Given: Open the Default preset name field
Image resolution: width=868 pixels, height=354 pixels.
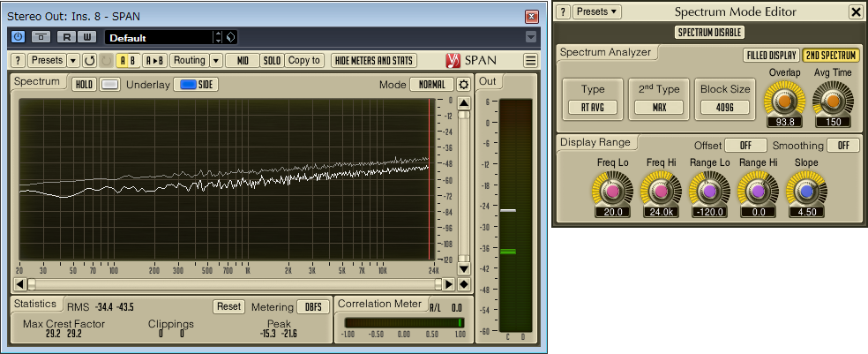Looking at the screenshot, I should [158, 38].
